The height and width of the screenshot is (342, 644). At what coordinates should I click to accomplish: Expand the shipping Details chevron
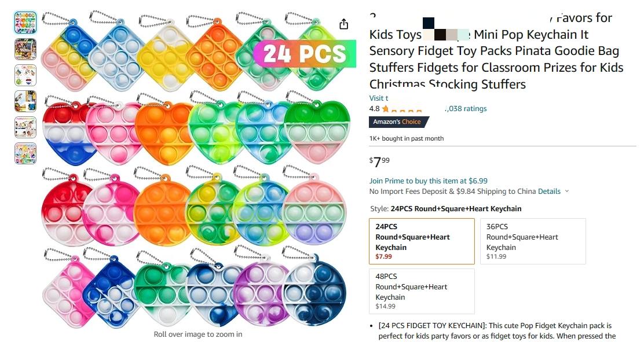[567, 192]
